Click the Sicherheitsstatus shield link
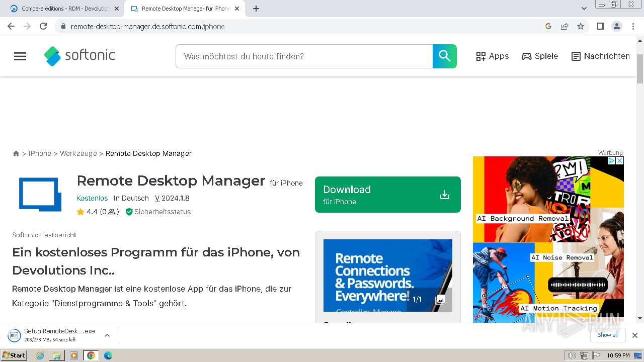The height and width of the screenshot is (362, 644). (158, 212)
